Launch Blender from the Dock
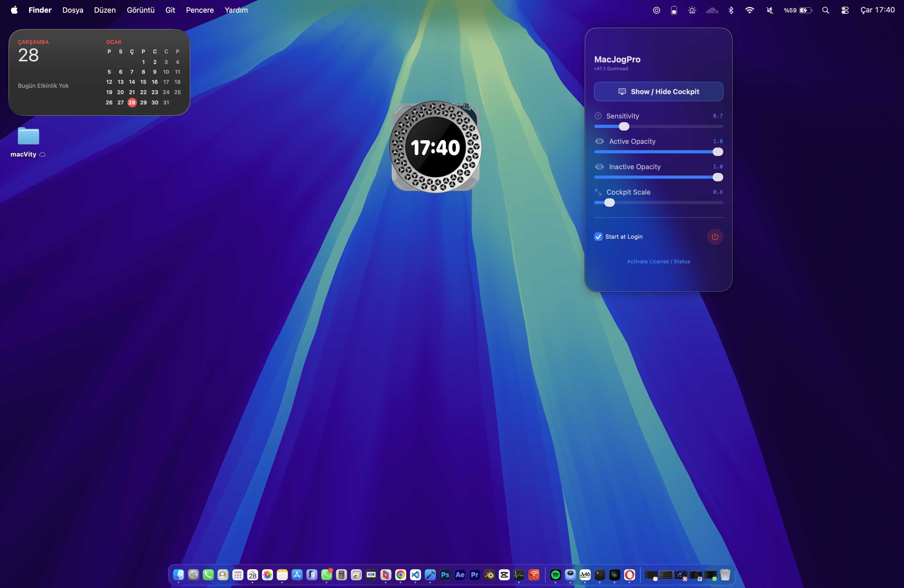The height and width of the screenshot is (588, 904). (x=489, y=575)
